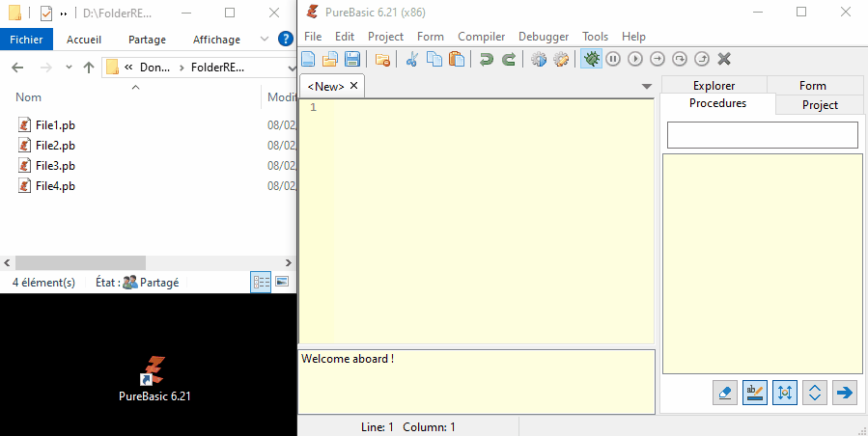Toggle the debugger bug icon
This screenshot has height=436, width=868.
[x=591, y=59]
